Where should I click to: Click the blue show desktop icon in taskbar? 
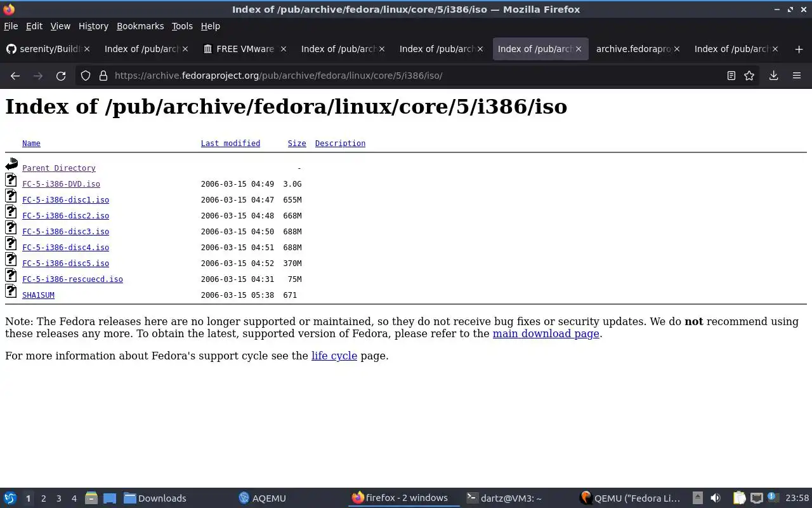pos(110,498)
